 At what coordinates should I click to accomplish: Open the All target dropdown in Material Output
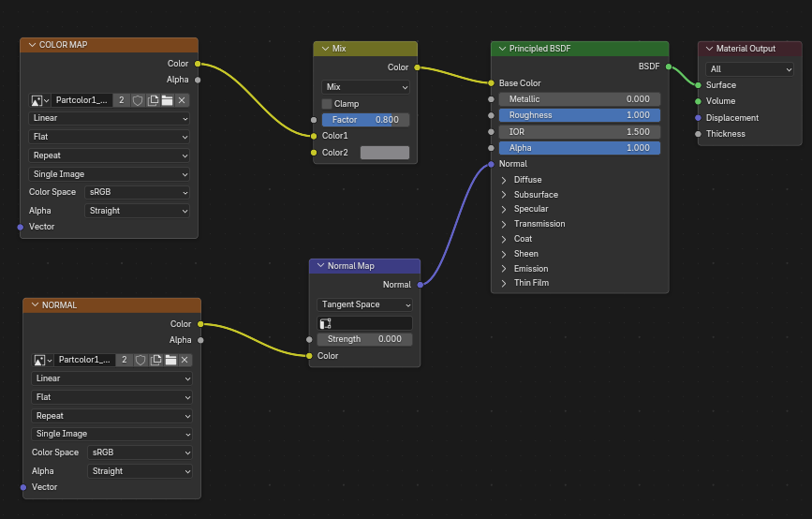(750, 68)
